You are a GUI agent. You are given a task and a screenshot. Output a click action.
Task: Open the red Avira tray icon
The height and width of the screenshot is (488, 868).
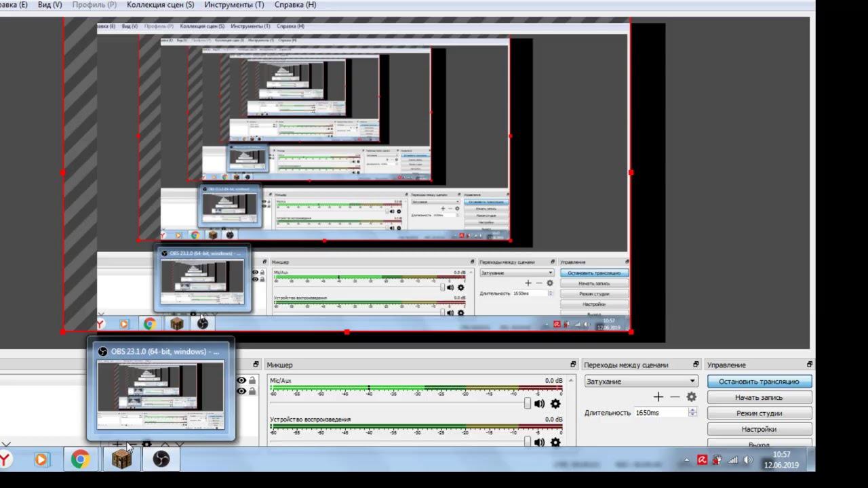click(702, 460)
